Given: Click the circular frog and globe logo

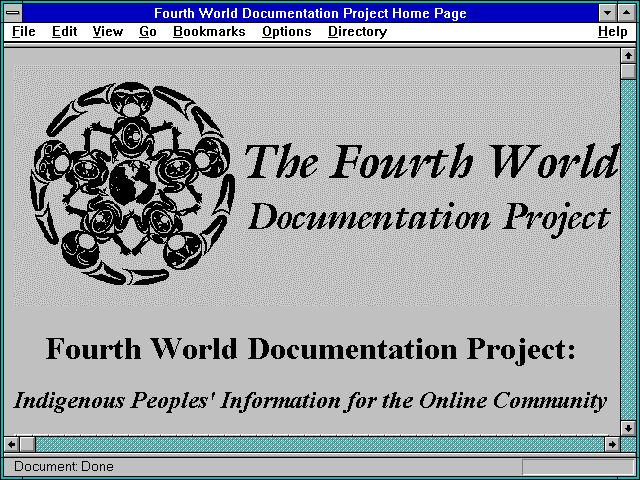Looking at the screenshot, I should tap(133, 184).
